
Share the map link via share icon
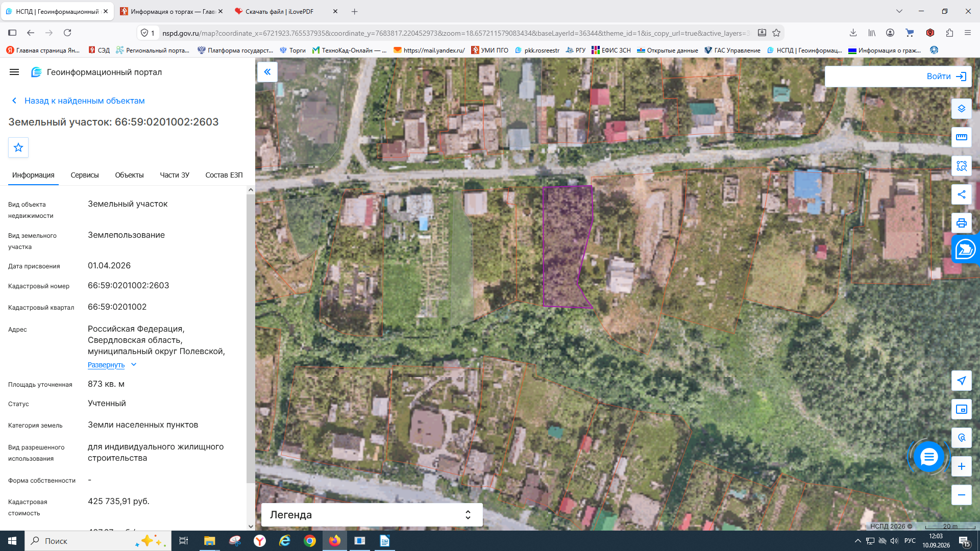coord(961,194)
